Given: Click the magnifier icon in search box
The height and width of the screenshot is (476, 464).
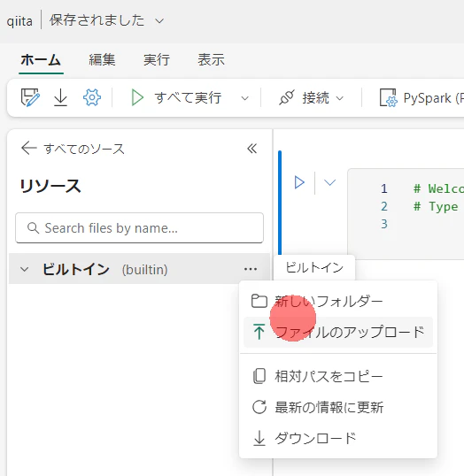Looking at the screenshot, I should (x=33, y=228).
